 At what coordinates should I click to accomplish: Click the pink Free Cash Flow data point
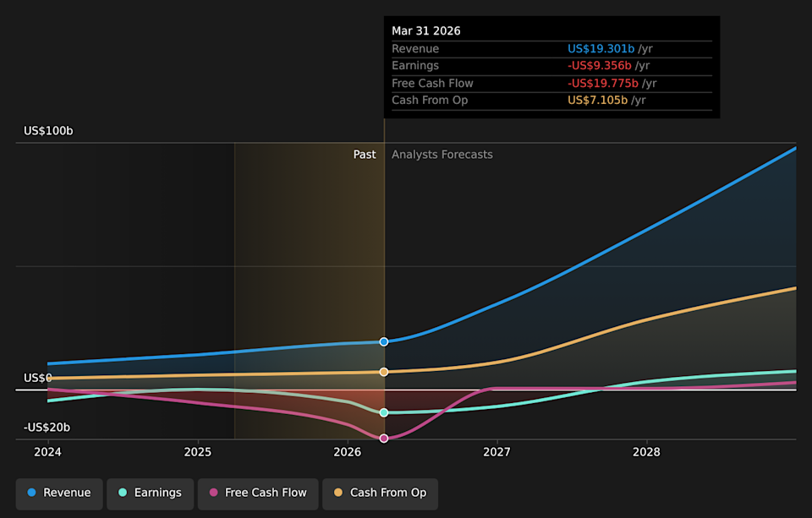(x=384, y=439)
